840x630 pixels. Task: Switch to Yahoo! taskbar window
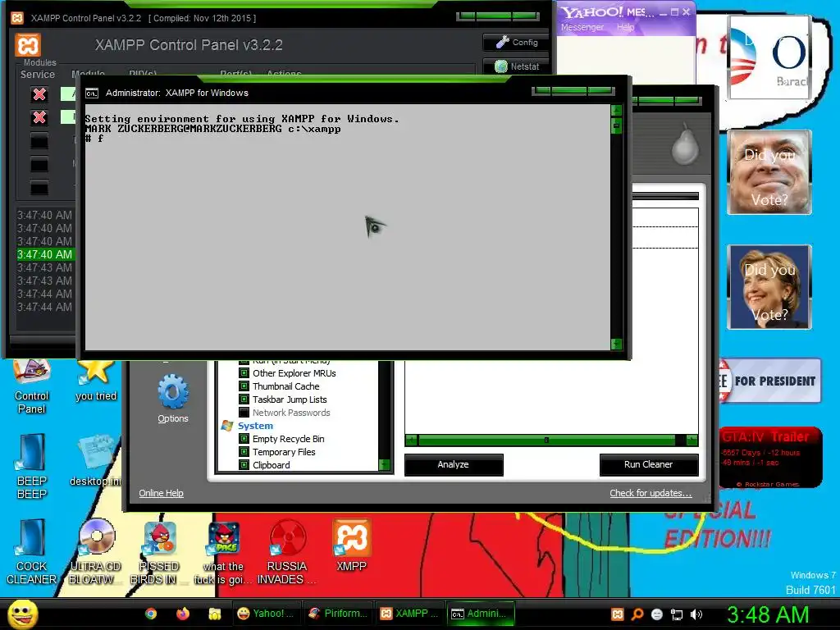point(266,614)
